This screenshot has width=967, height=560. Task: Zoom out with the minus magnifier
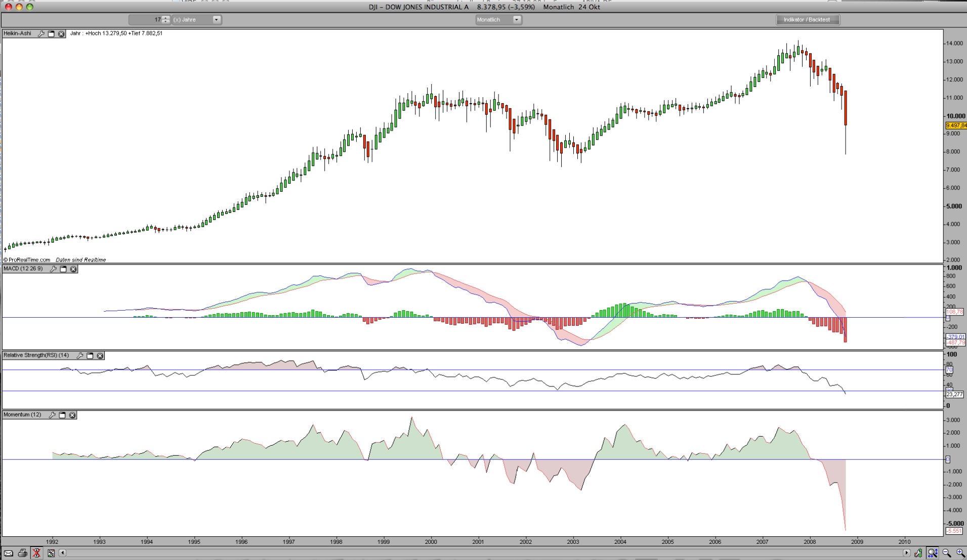(947, 553)
